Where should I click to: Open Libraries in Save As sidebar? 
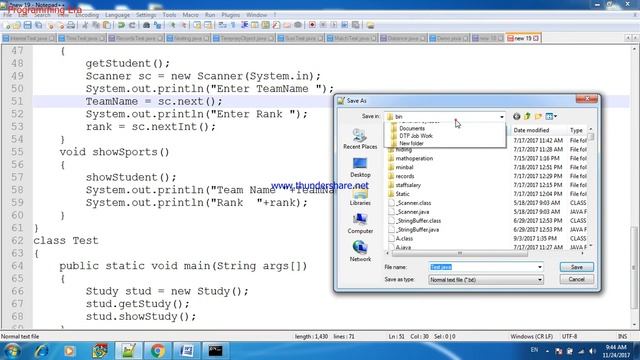[360, 197]
